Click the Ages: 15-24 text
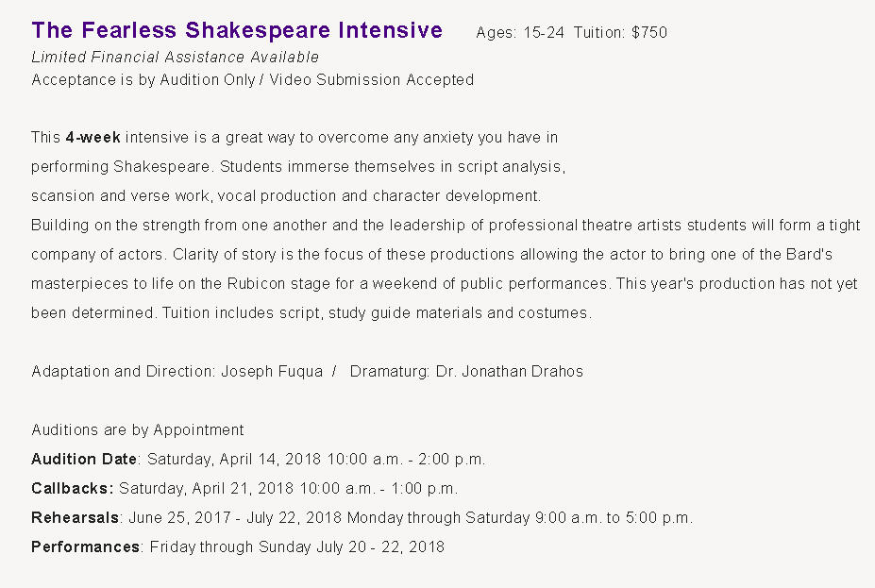Screen dimensions: 875x588 520,33
